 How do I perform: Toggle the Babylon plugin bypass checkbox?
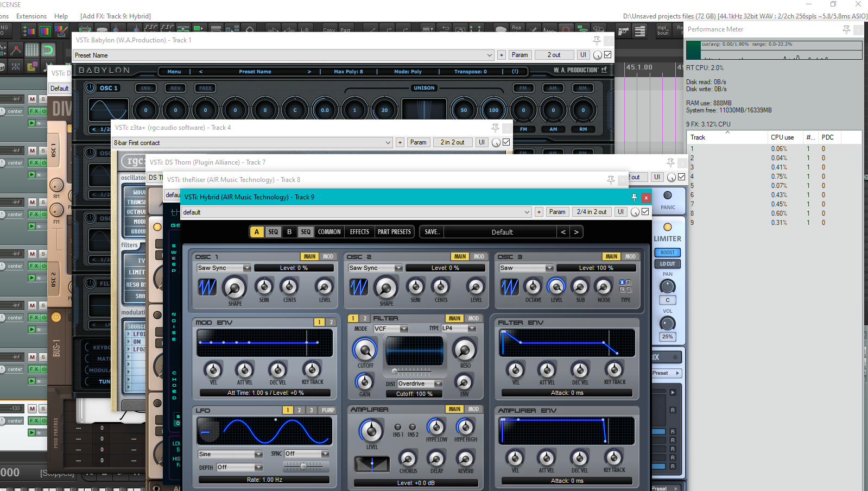[x=608, y=55]
